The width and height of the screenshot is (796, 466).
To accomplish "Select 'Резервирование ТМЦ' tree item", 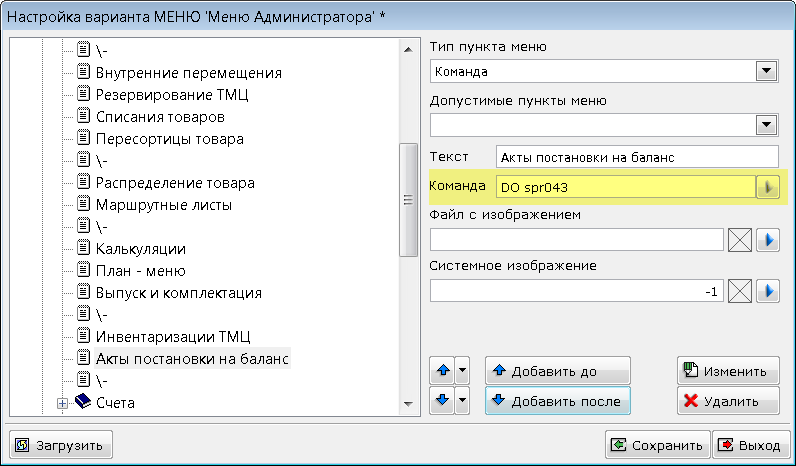I will tap(172, 95).
